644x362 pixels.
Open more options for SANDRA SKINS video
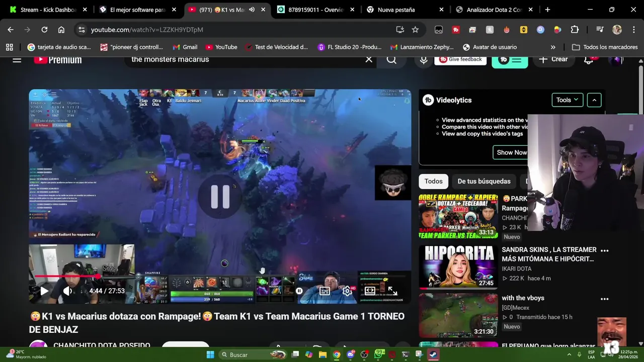[605, 250]
